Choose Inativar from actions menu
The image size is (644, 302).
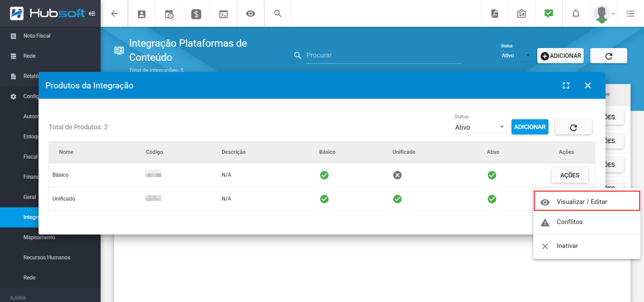(587, 246)
